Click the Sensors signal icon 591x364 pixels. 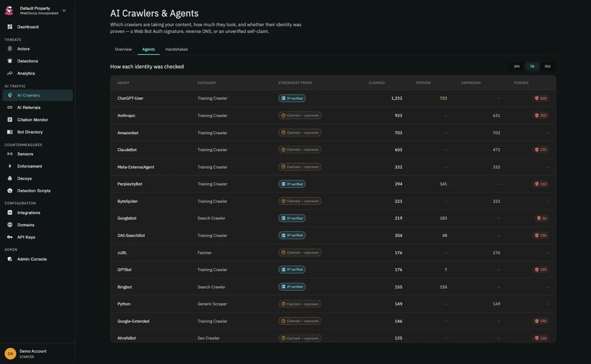[10, 154]
